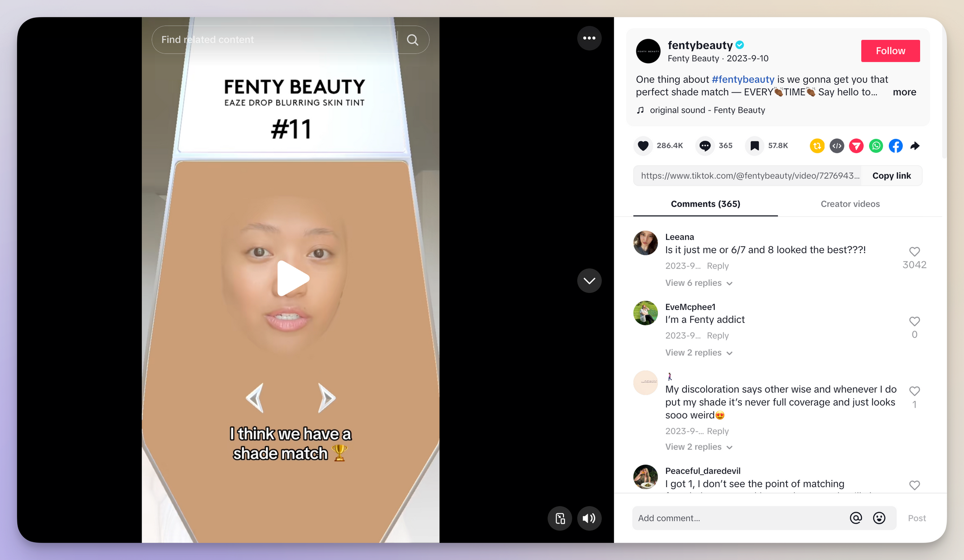This screenshot has width=964, height=560.
Task: Like Leeana's comment
Action: [914, 252]
